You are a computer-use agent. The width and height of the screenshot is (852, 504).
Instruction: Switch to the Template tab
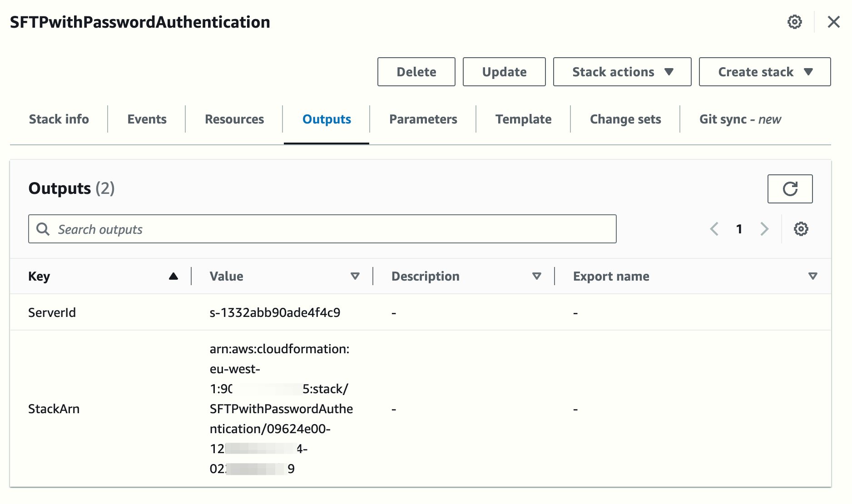point(523,119)
